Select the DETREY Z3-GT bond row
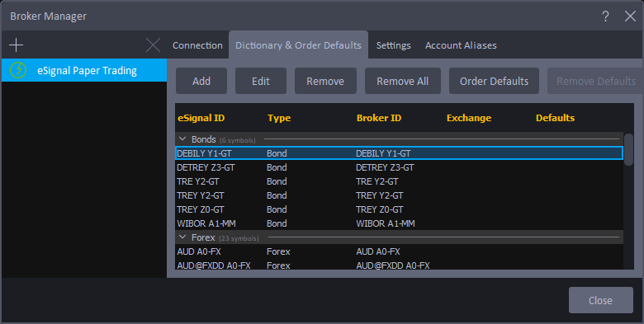 click(399, 167)
